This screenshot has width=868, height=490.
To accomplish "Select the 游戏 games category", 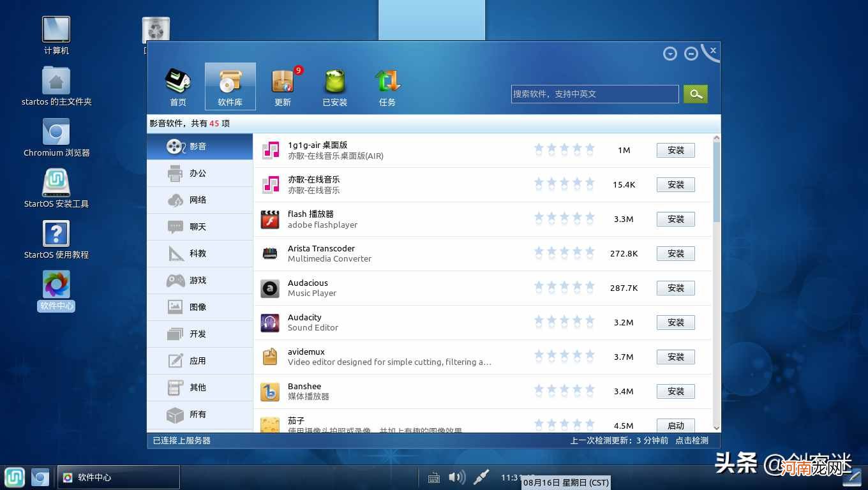I will point(198,280).
